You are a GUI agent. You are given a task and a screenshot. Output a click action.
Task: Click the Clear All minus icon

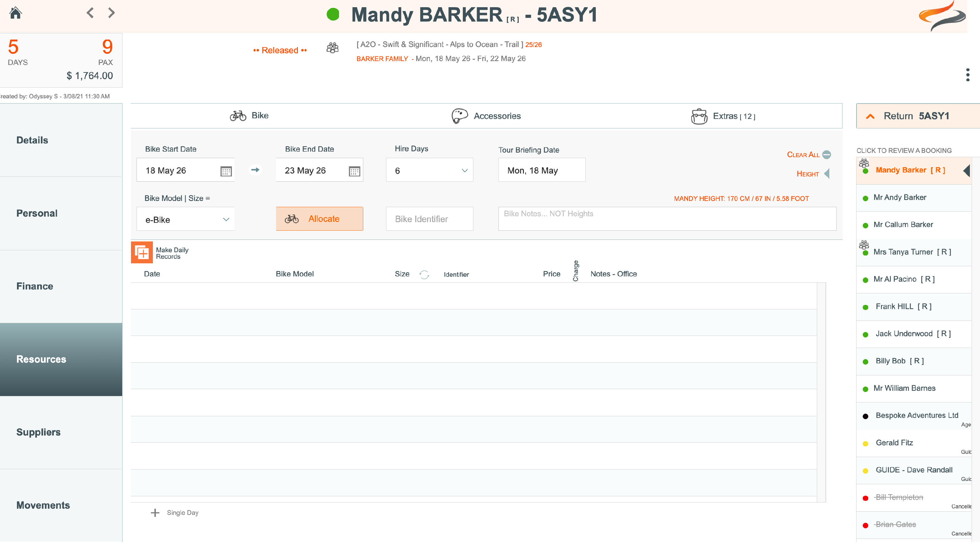click(x=827, y=155)
